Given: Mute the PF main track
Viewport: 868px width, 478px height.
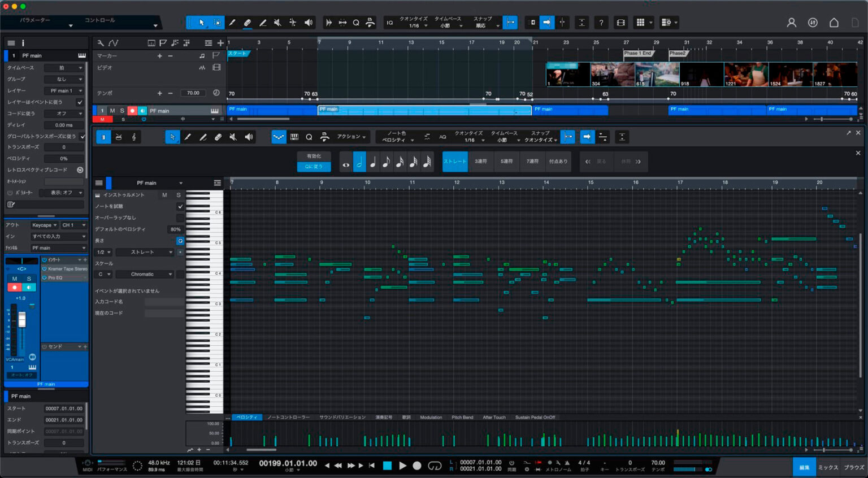Looking at the screenshot, I should tap(112, 111).
